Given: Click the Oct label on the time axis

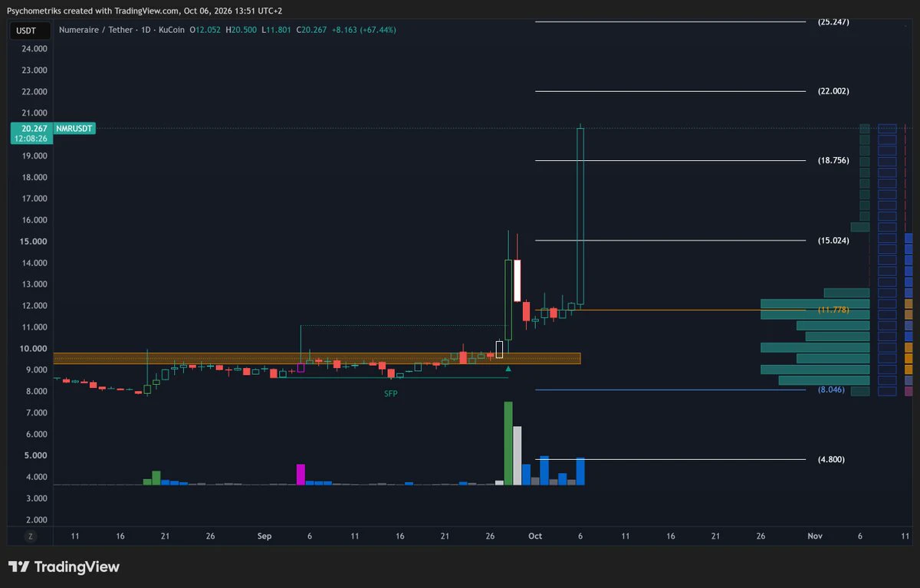Looking at the screenshot, I should tap(535, 537).
